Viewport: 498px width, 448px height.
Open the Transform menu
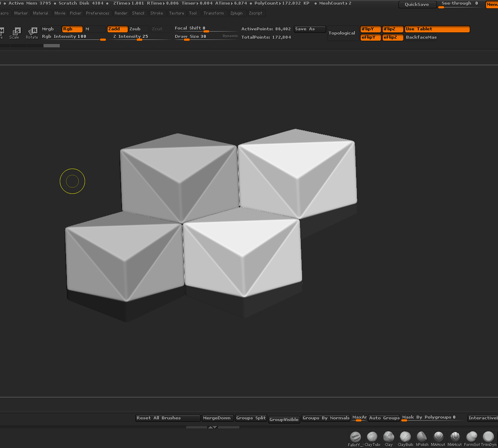coord(214,13)
